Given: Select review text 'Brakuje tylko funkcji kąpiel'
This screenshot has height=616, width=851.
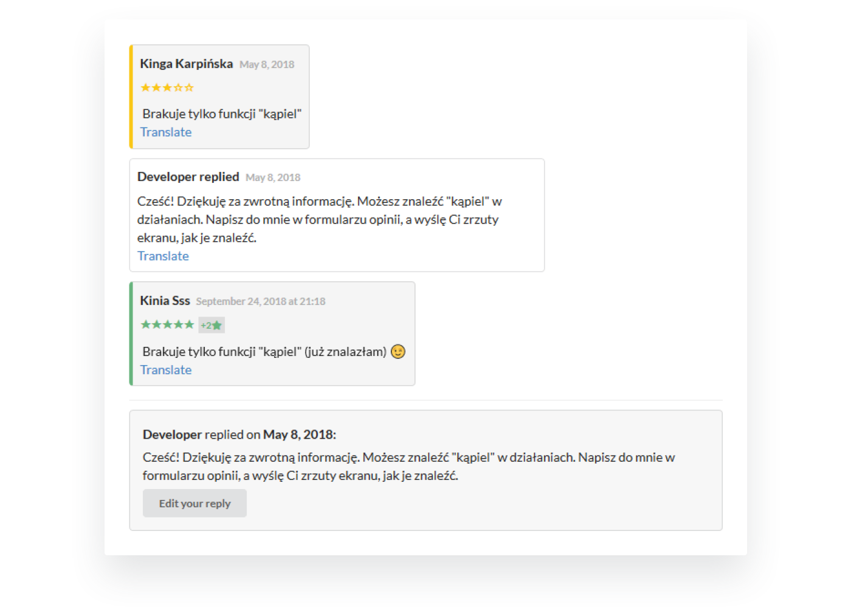Looking at the screenshot, I should click(x=222, y=114).
